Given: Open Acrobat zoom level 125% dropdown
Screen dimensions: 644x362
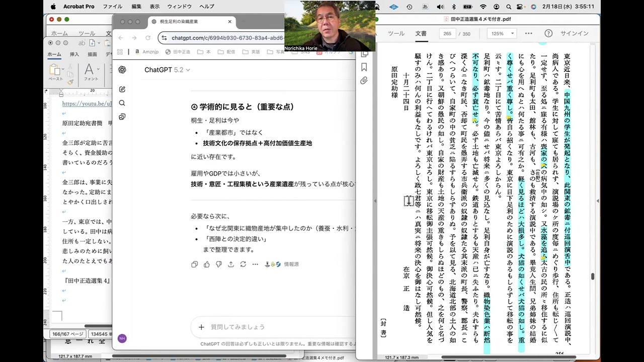Looking at the screenshot, I should 502,33.
